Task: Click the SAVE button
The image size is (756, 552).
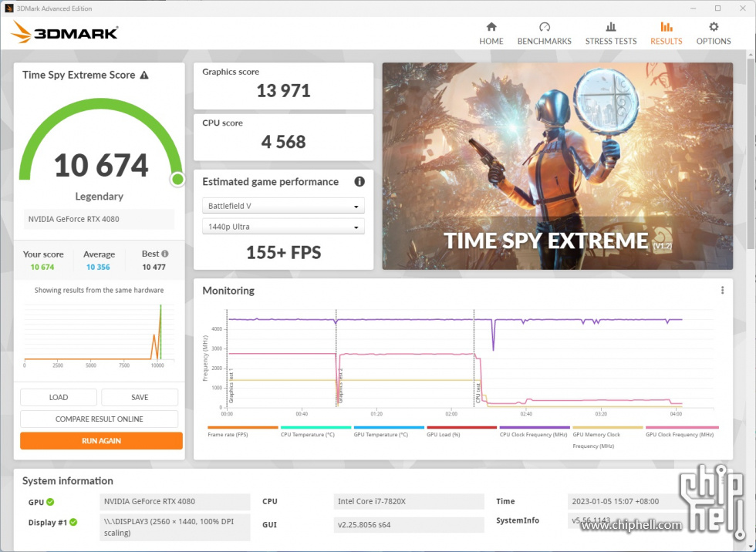Action: pyautogui.click(x=140, y=397)
